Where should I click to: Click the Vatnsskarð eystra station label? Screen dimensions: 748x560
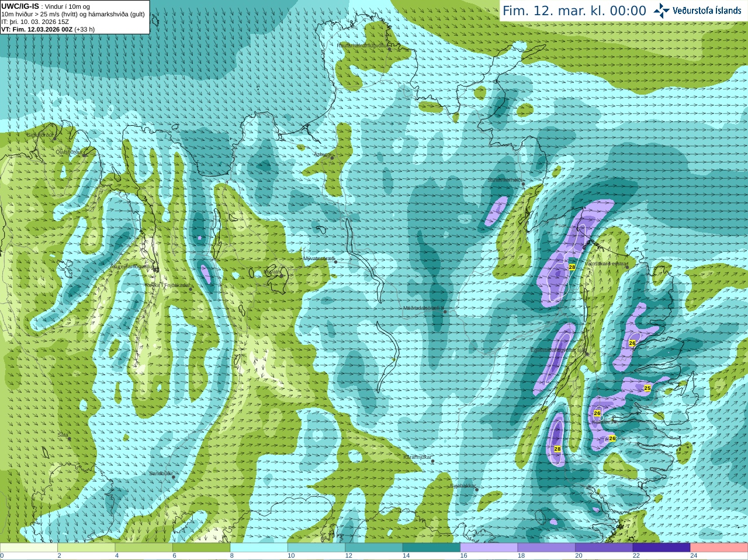[x=605, y=264]
